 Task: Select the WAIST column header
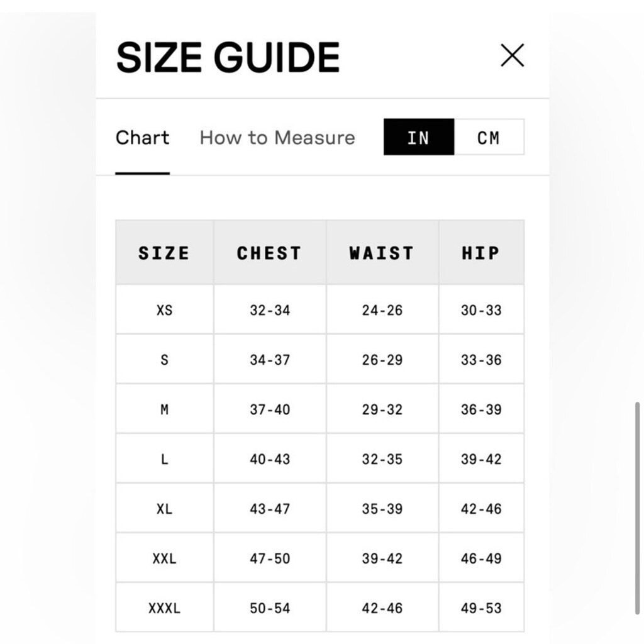[382, 253]
